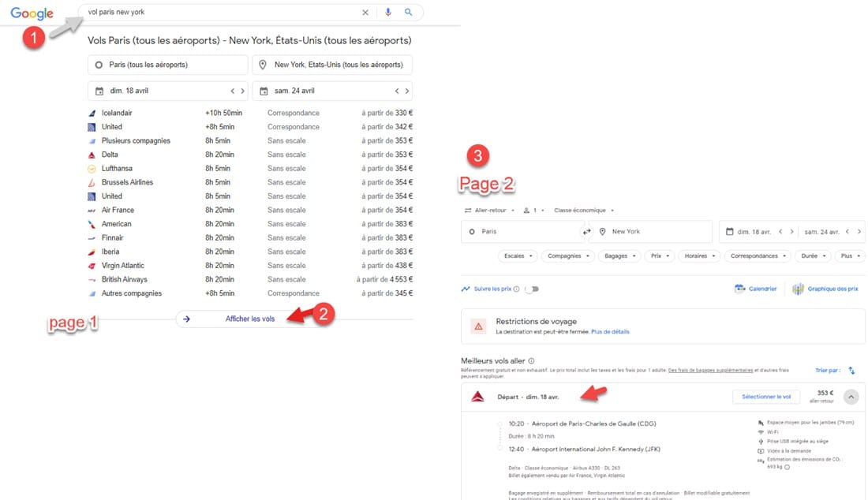Click the info icon next to 'Suivre les prix'
This screenshot has width=868, height=500.
point(517,289)
